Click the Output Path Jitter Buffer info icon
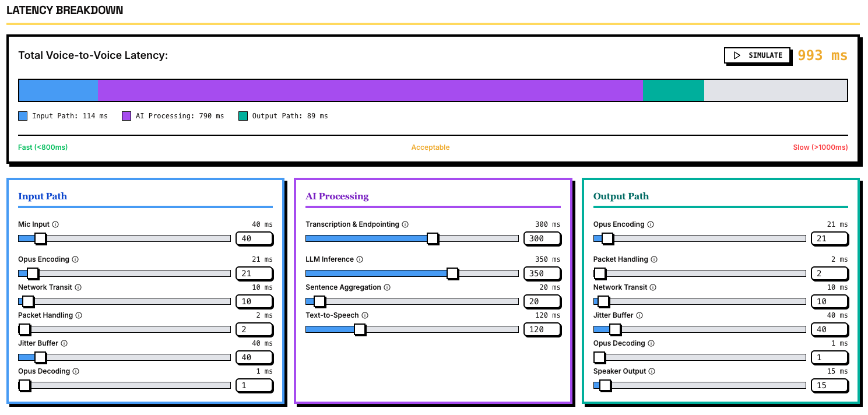Viewport: 868px width, 415px height. tap(639, 315)
